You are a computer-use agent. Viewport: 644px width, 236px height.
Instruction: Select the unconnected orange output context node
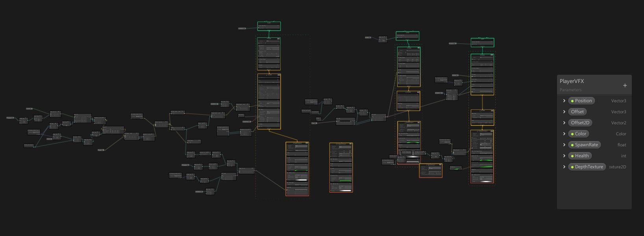click(x=341, y=168)
